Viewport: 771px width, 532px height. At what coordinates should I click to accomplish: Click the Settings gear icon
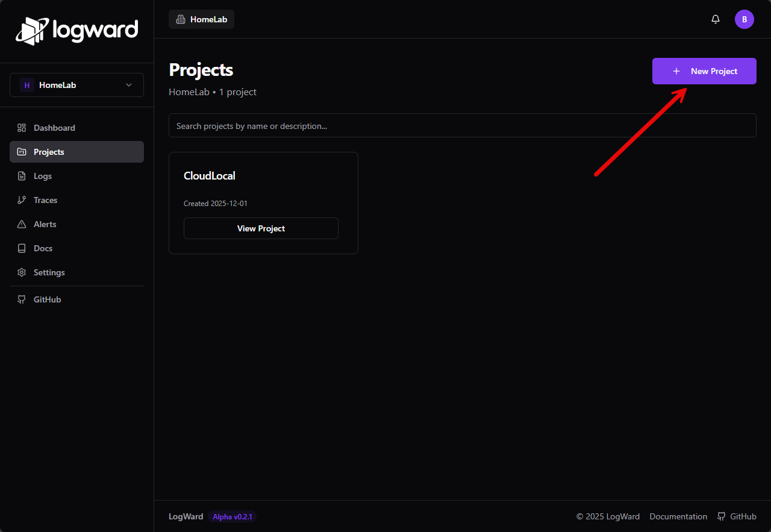(21, 272)
